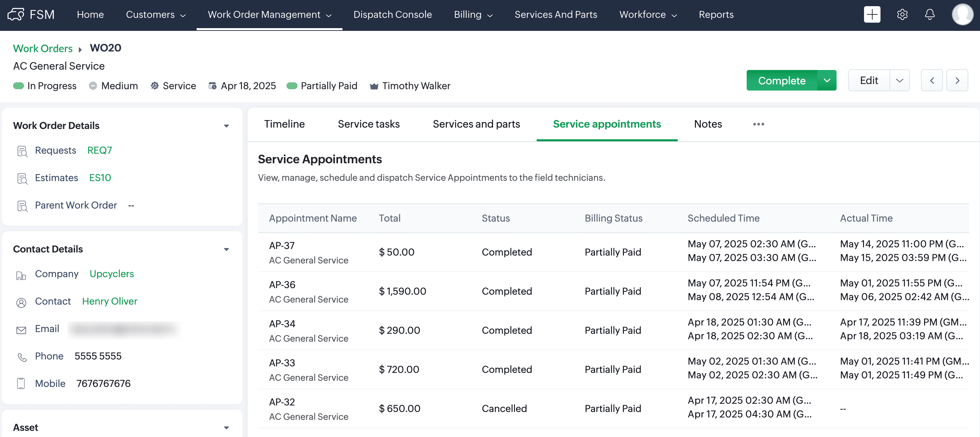Open the more tabs ellipsis
980x437 pixels.
[758, 124]
